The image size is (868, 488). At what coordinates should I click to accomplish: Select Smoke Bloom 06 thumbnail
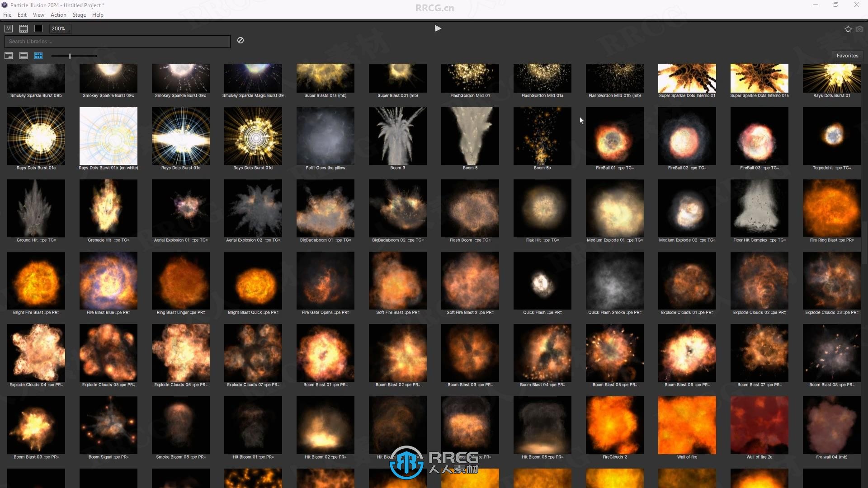click(x=181, y=425)
